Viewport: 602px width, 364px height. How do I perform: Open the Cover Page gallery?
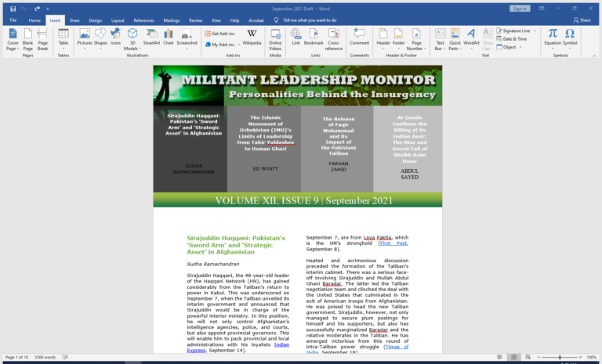(x=13, y=39)
